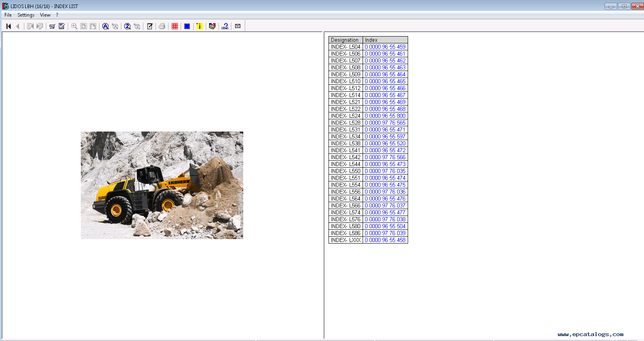Open the shopping cart icon
The height and width of the screenshot is (341, 644).
52,26
